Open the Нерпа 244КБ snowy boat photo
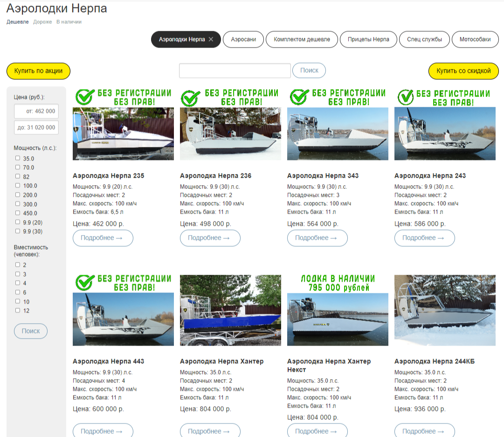The image size is (504, 437). (x=445, y=310)
